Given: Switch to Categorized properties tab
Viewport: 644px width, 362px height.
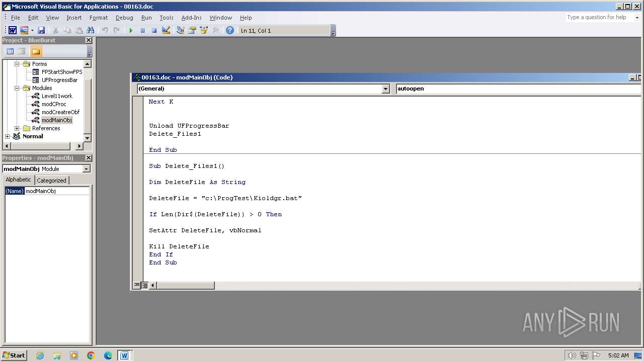Looking at the screenshot, I should [51, 180].
